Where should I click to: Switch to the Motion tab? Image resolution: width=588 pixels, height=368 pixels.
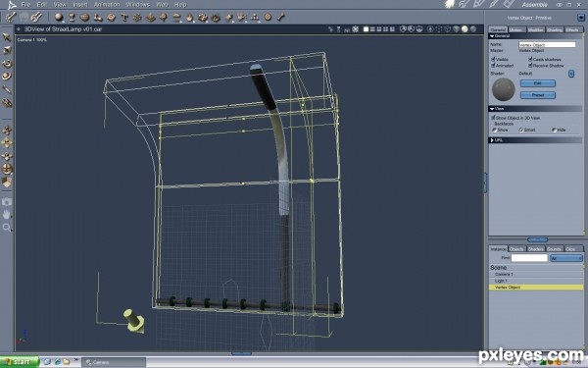pyautogui.click(x=516, y=29)
